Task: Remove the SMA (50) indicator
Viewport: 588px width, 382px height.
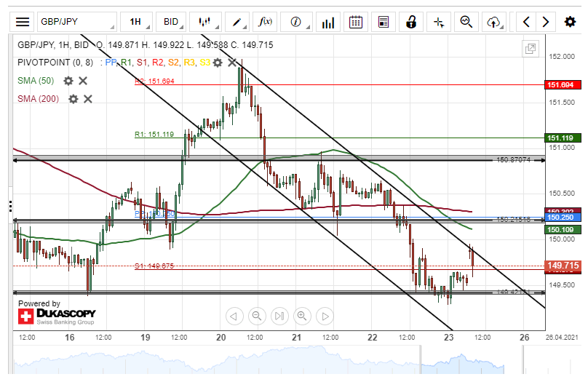Action: point(83,81)
